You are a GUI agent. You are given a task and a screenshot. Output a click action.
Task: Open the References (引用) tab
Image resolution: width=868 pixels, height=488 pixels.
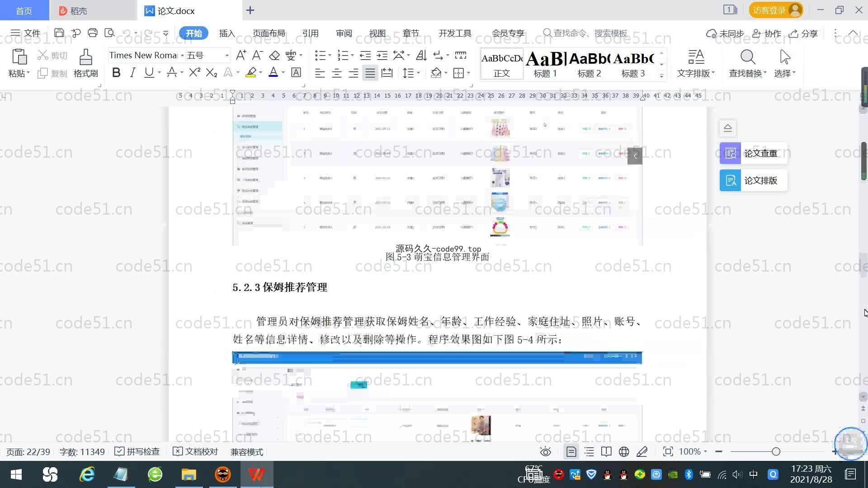pyautogui.click(x=310, y=33)
